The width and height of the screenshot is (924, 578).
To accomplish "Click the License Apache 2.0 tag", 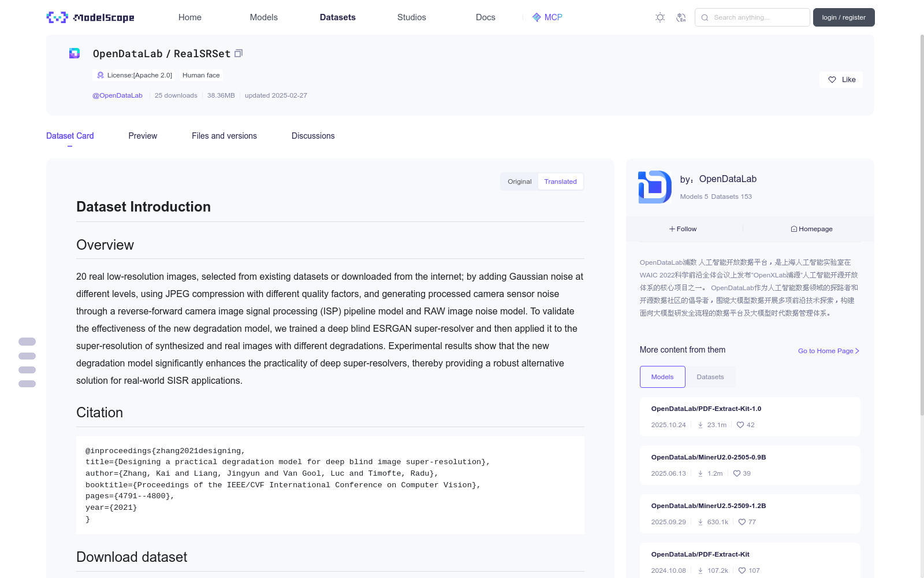I will [134, 75].
